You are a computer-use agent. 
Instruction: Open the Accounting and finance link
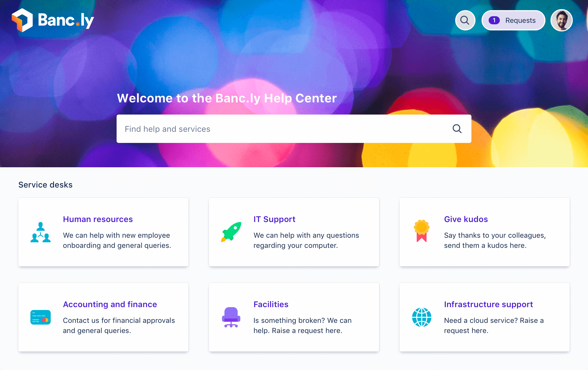click(x=110, y=304)
